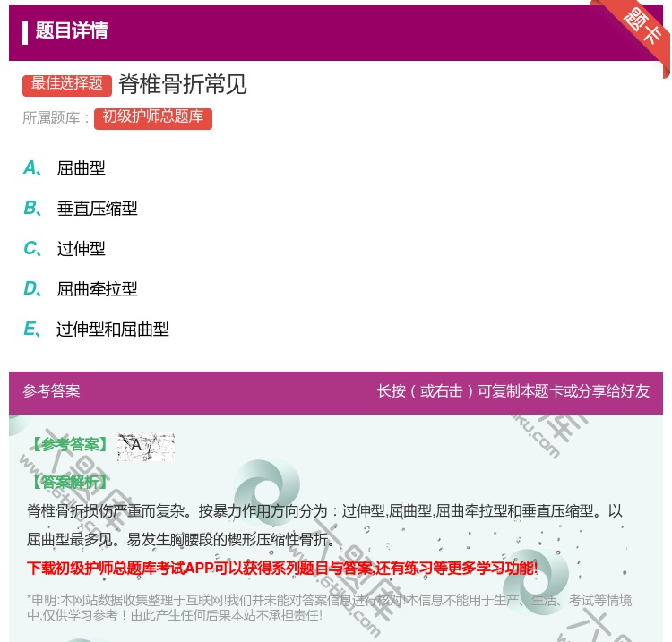Open the 初级护师总题库 question bank link
672x642 pixels.
coord(153,118)
